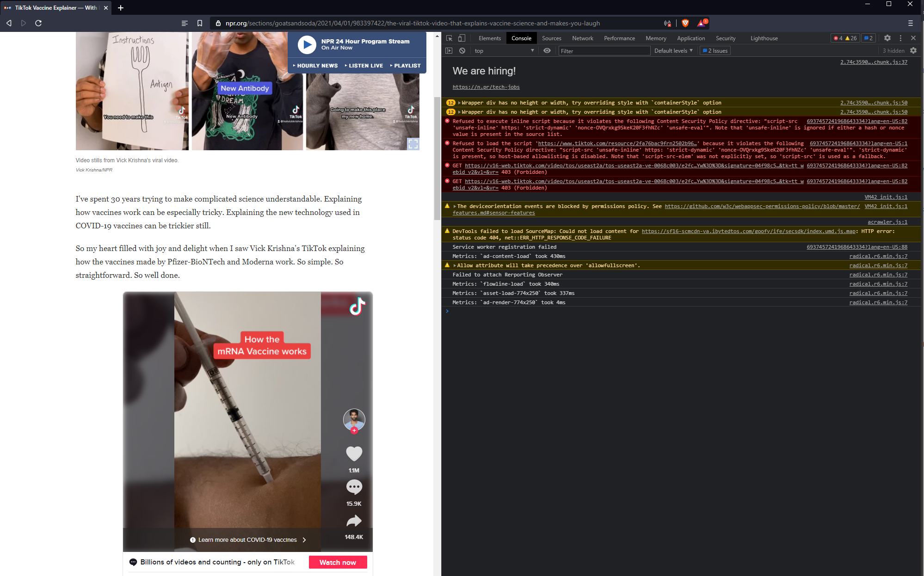The image size is (924, 576).
Task: Open TikTok comments bubble icon
Action: (354, 487)
